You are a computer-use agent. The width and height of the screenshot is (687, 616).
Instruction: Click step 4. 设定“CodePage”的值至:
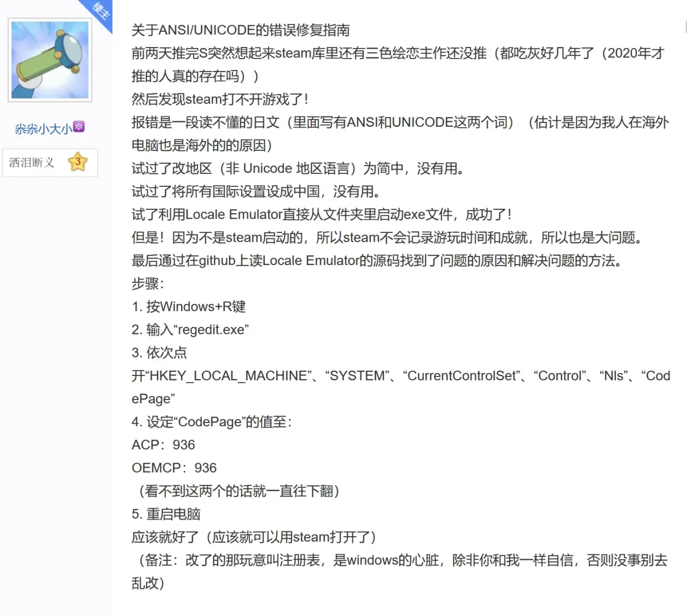212,421
